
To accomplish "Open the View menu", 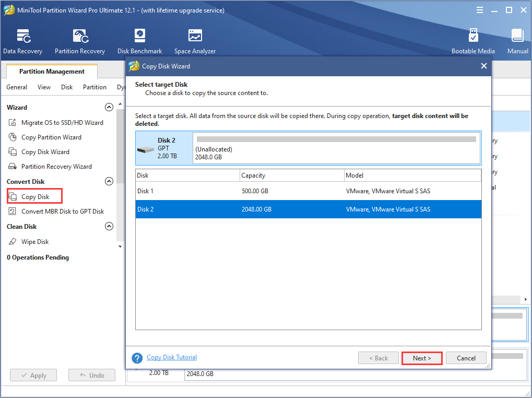I will coord(44,87).
